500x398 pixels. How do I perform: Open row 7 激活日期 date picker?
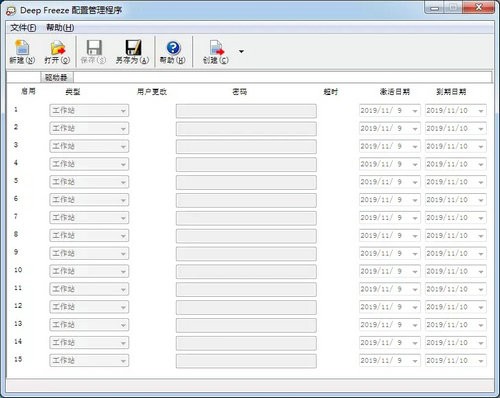click(x=415, y=218)
